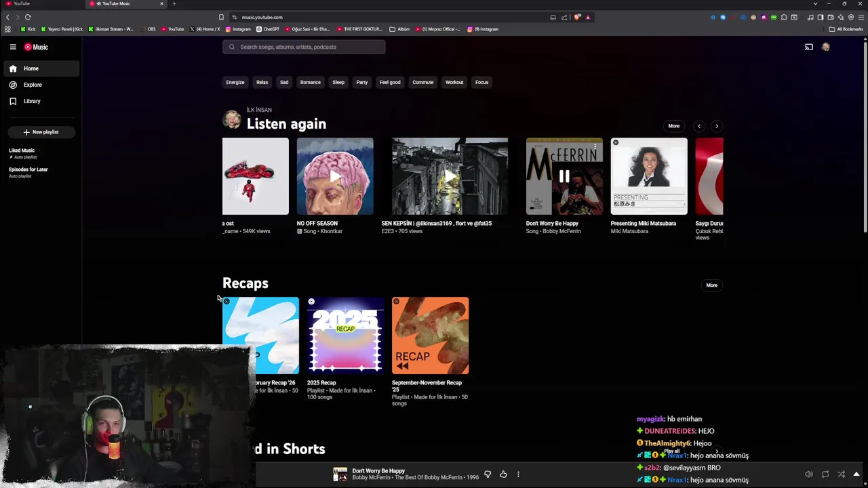Viewport: 868px width, 488px height.
Task: Select the Feel good mood chip
Action: [390, 83]
